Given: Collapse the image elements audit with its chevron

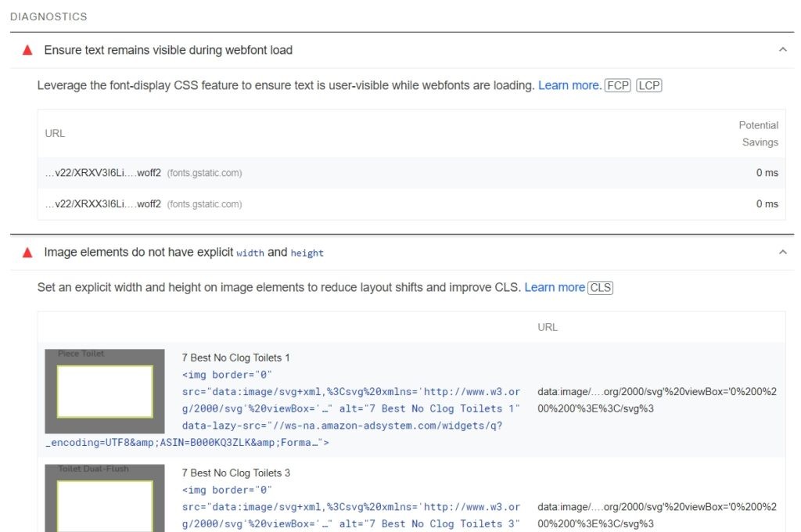Looking at the screenshot, I should [782, 253].
